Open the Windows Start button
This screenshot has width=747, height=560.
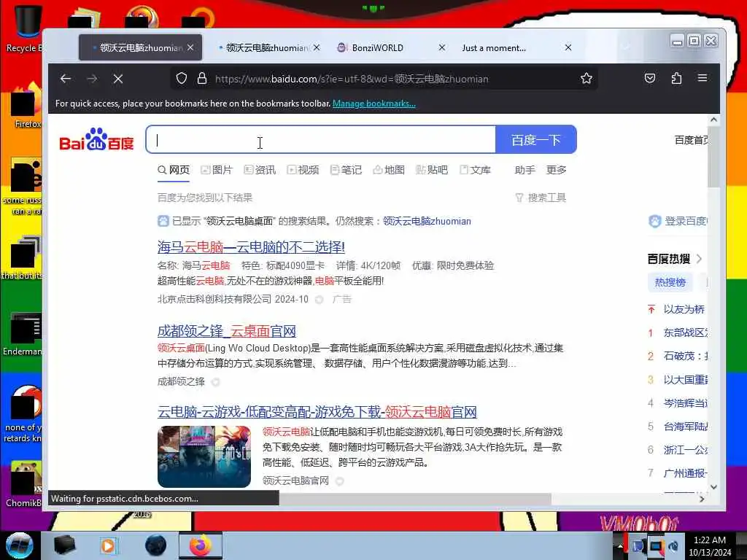click(19, 545)
